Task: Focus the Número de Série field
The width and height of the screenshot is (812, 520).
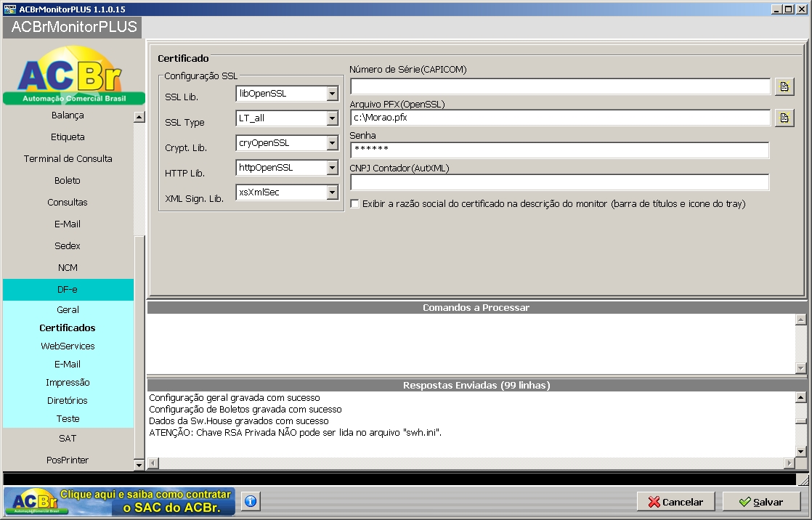Action: 560,86
